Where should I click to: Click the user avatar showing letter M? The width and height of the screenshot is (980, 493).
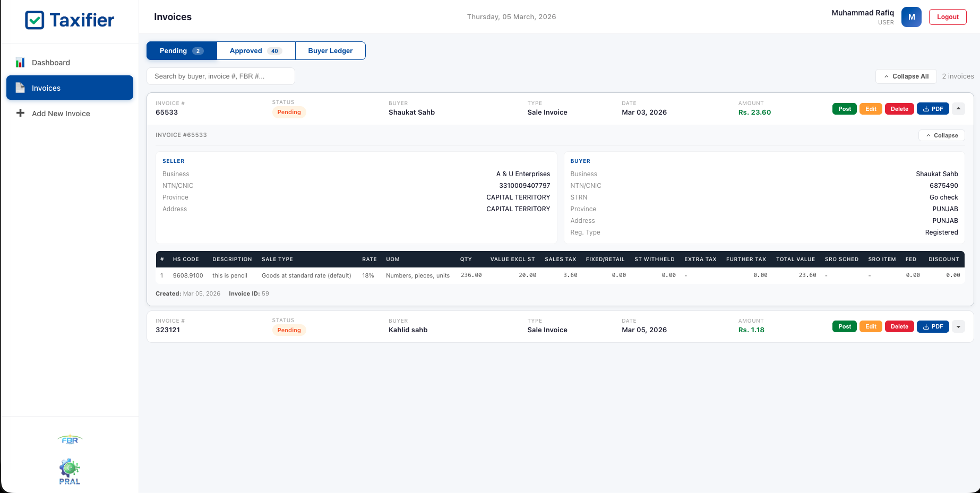pyautogui.click(x=911, y=16)
